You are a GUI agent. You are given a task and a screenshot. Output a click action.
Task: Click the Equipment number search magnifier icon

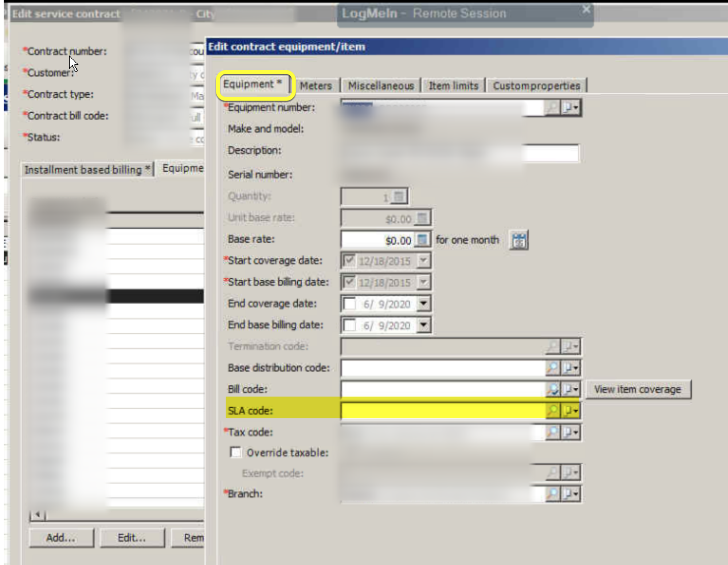pyautogui.click(x=552, y=107)
